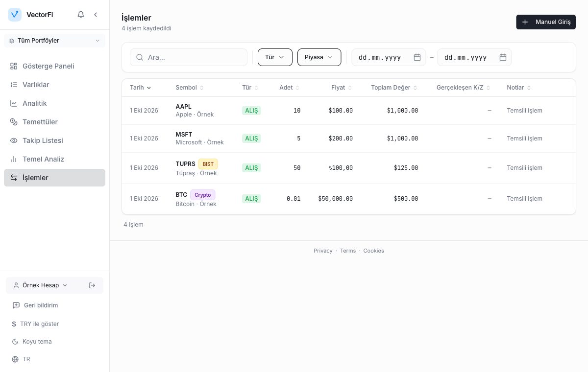Open Geri bildirim feedback
The height and width of the screenshot is (372, 588).
(35, 305)
